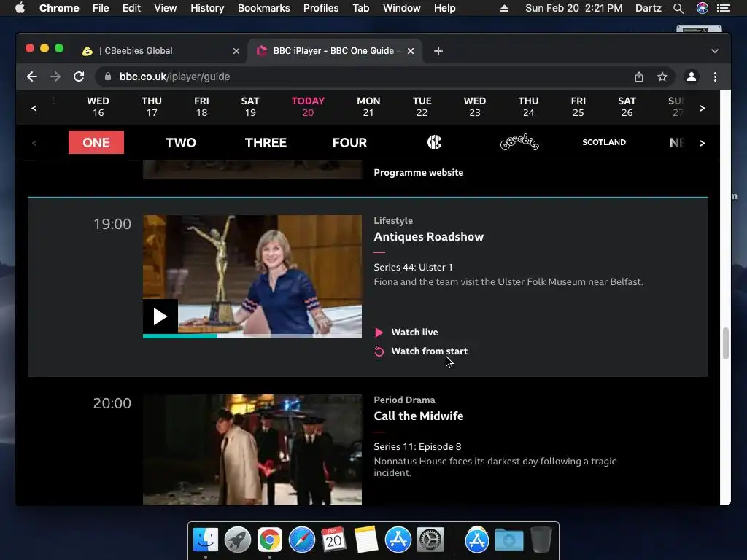The width and height of the screenshot is (747, 560).
Task: Open a new tab with the plus button
Action: (x=438, y=51)
